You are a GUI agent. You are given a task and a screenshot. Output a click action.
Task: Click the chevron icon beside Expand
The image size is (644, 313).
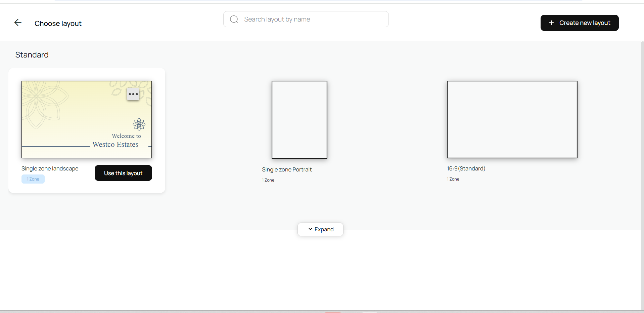coord(310,229)
